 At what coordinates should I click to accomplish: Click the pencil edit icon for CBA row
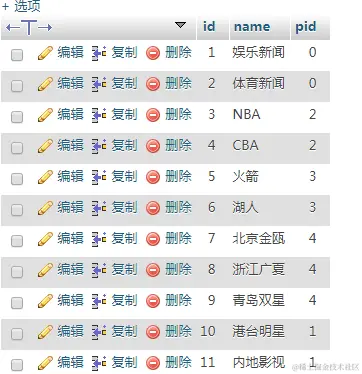(x=45, y=146)
